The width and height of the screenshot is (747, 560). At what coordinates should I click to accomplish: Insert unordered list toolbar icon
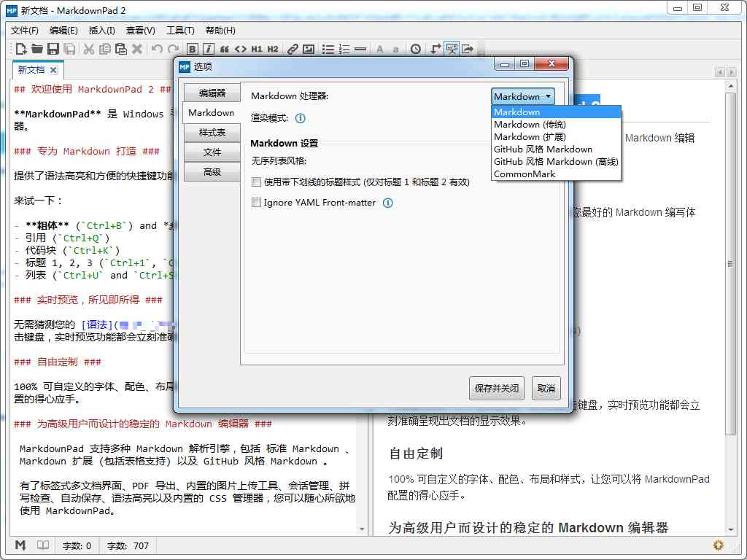click(x=328, y=49)
